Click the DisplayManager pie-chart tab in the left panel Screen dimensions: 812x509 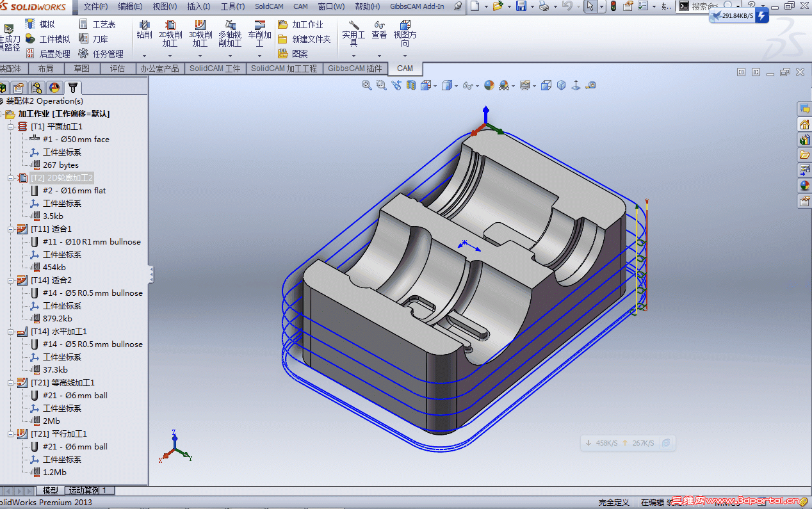click(55, 88)
